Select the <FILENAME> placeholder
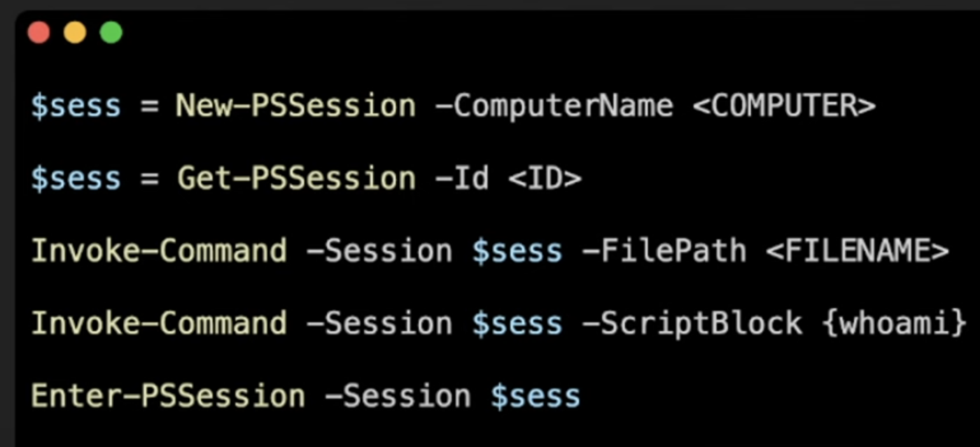Screen dimensions: 980x447 (x=857, y=251)
